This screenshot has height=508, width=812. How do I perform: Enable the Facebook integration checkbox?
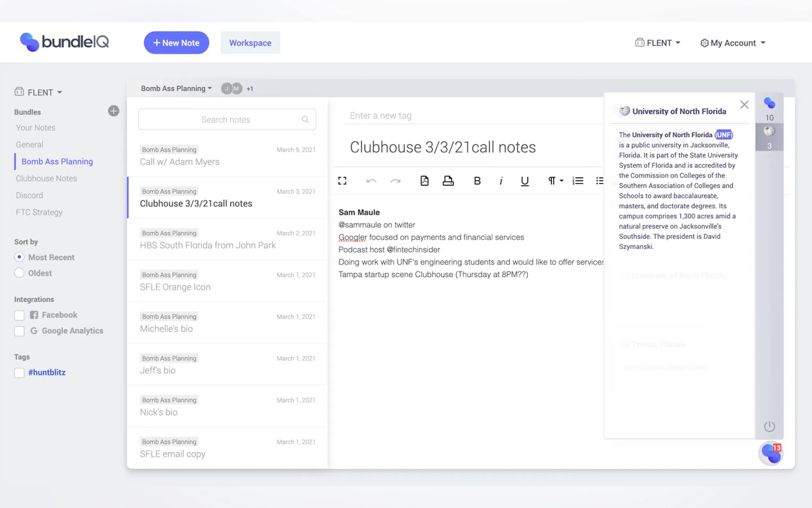point(20,315)
